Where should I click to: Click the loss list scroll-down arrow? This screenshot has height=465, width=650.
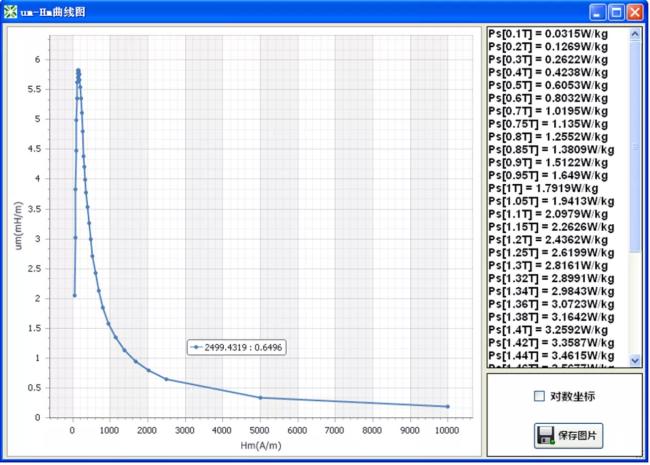(x=634, y=359)
